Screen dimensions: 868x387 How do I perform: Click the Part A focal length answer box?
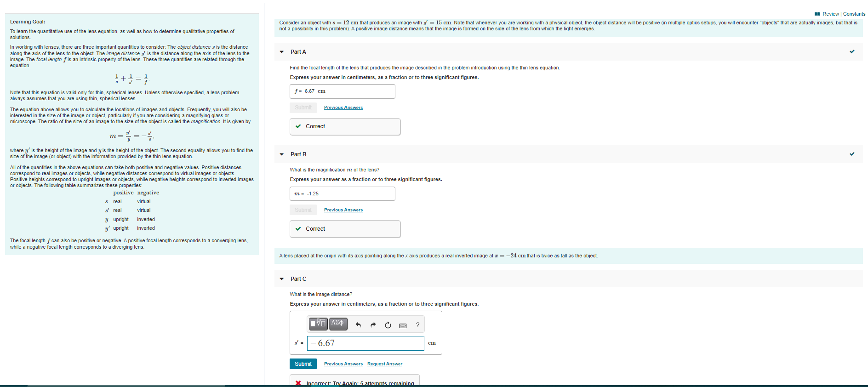tap(342, 91)
